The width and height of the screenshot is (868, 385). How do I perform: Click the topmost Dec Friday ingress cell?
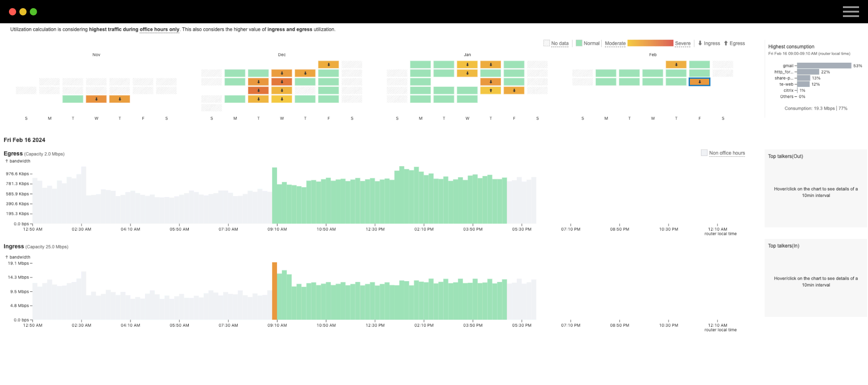[x=328, y=64]
